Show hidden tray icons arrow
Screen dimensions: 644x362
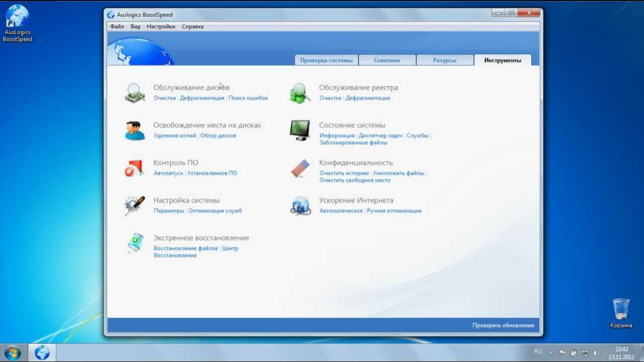[551, 353]
